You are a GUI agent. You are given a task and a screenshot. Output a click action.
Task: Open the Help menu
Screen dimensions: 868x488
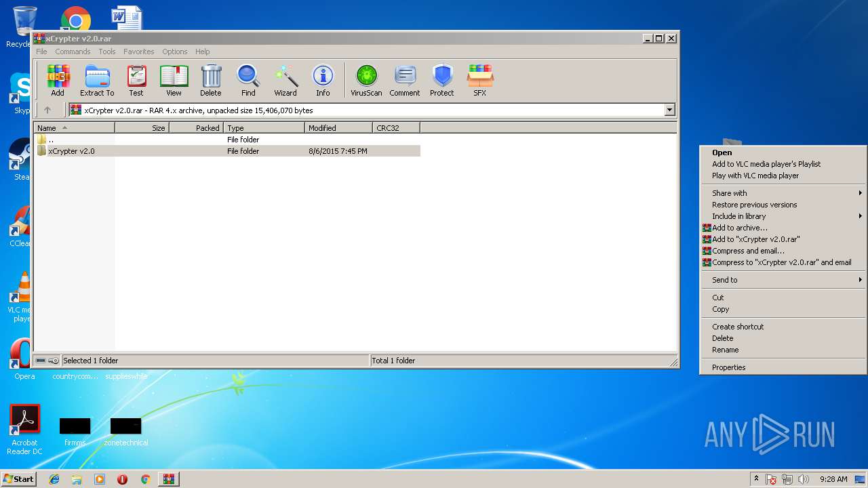(x=202, y=52)
